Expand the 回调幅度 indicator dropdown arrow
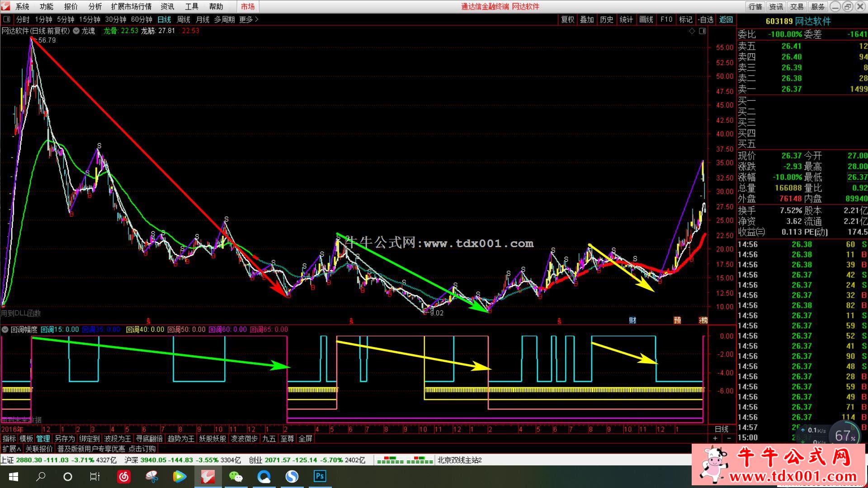This screenshot has width=868, height=488. point(5,329)
